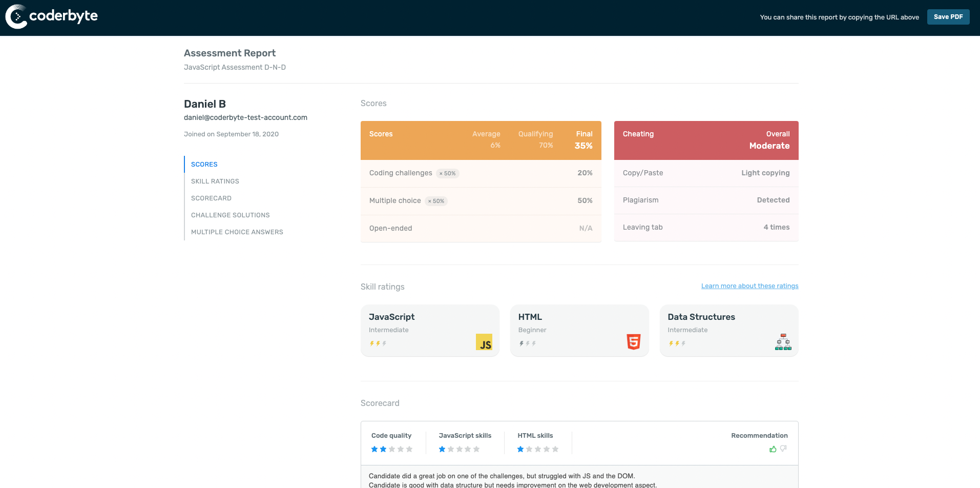The image size is (980, 488).
Task: Open the Learn more about these ratings link
Action: point(749,286)
